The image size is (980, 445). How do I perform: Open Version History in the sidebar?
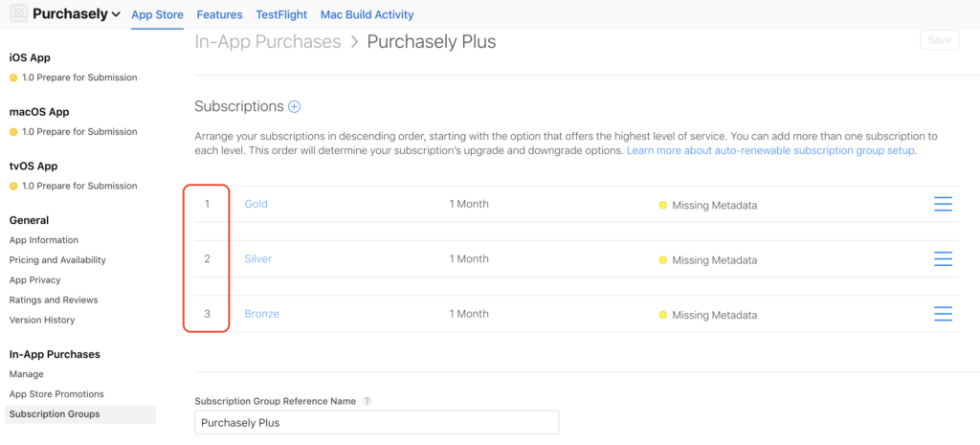pyautogui.click(x=42, y=320)
